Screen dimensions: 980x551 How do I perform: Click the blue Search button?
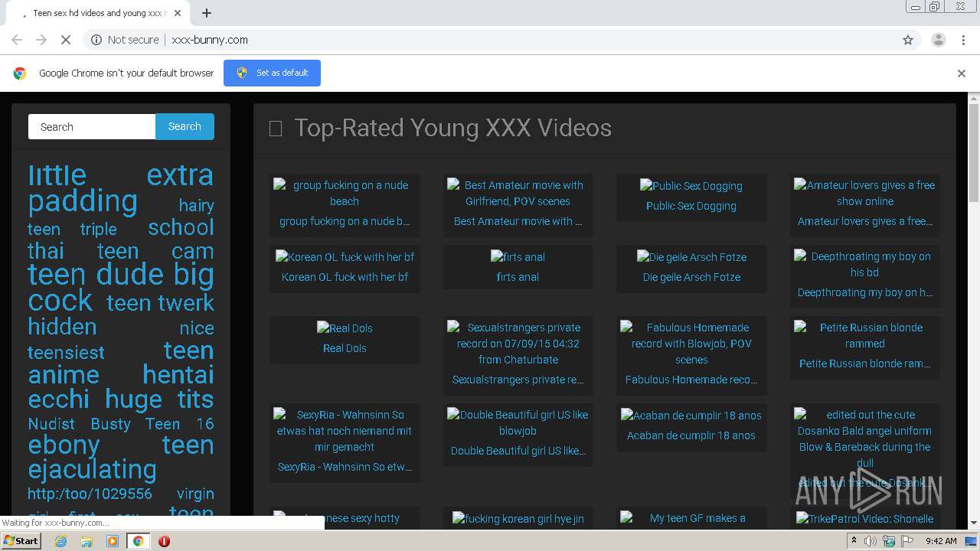pos(185,127)
